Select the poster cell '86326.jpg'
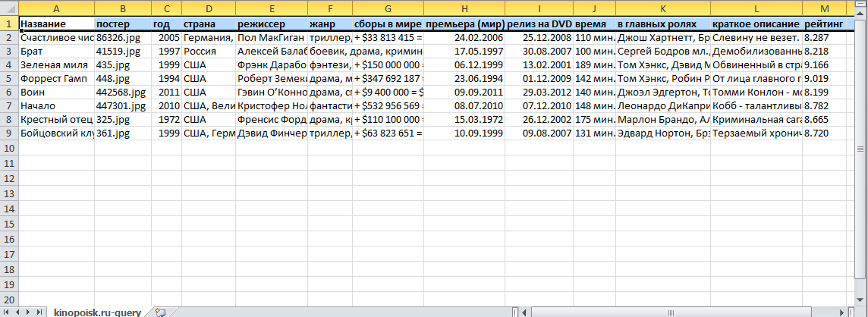This screenshot has width=868, height=317. [122, 38]
